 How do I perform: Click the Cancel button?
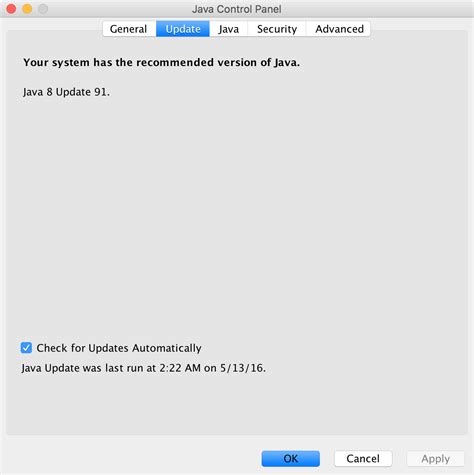tap(363, 459)
